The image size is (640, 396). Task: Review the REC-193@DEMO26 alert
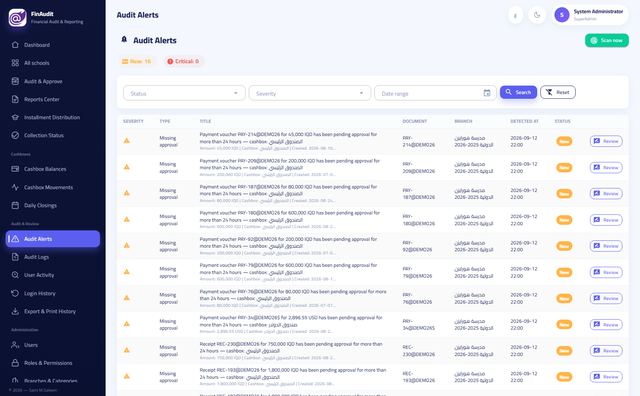pyautogui.click(x=606, y=377)
